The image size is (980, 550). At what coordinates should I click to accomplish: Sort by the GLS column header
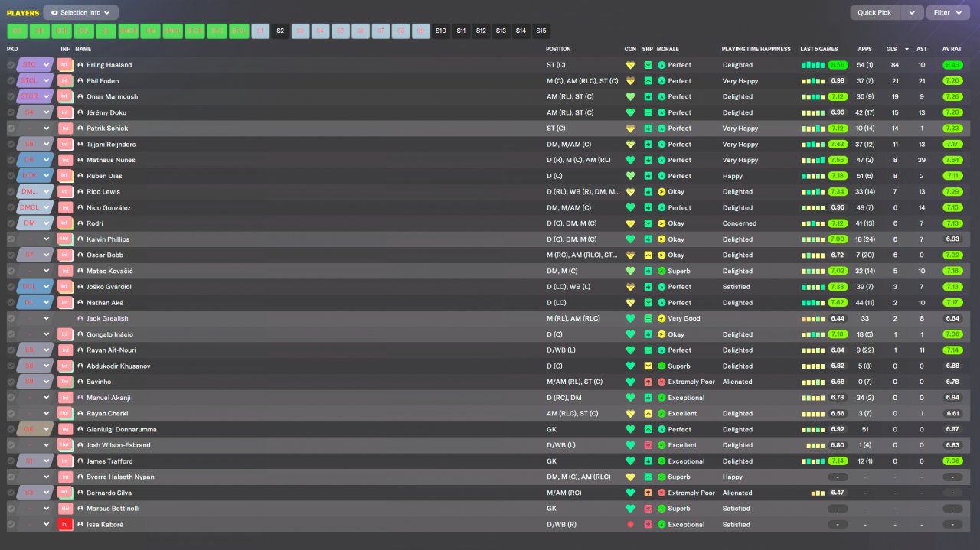891,49
